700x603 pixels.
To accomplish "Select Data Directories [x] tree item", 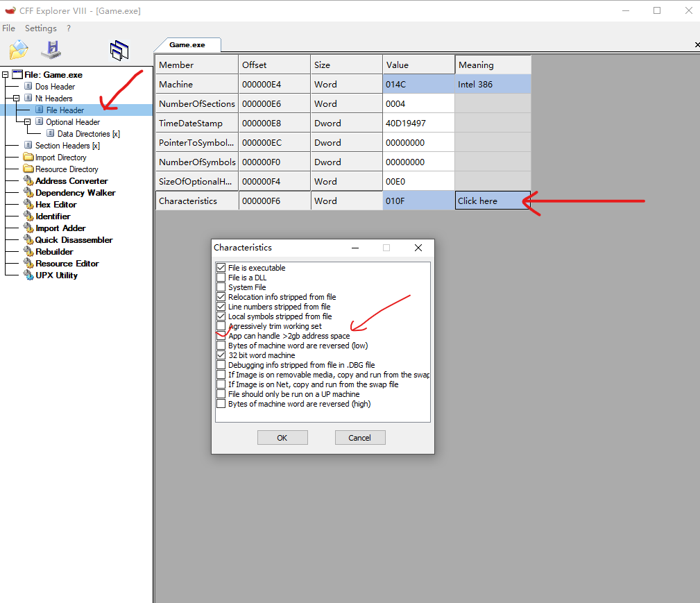I will point(88,133).
